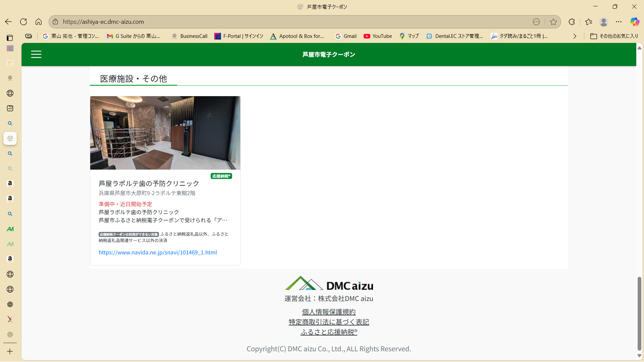
Task: Add page to favorites star icon
Action: pyautogui.click(x=553, y=22)
